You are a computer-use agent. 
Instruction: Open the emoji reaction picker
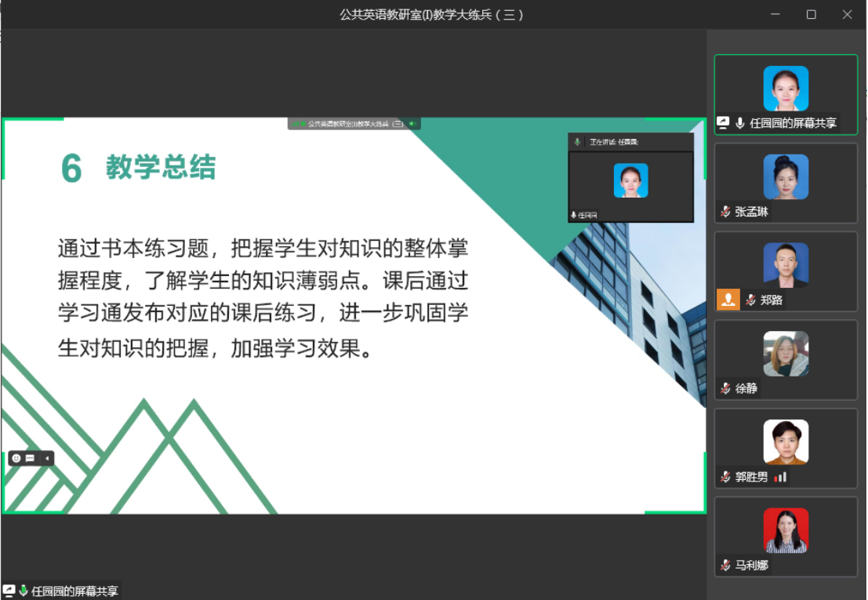tap(16, 458)
